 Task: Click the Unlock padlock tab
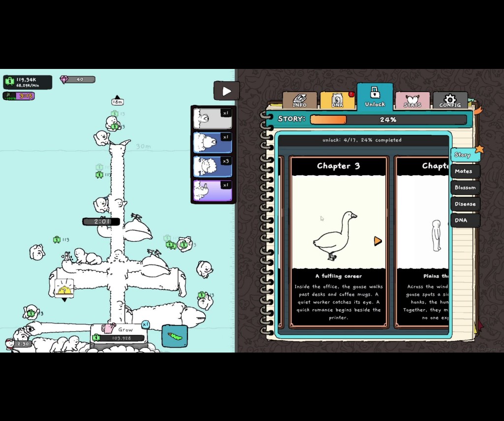(x=375, y=97)
